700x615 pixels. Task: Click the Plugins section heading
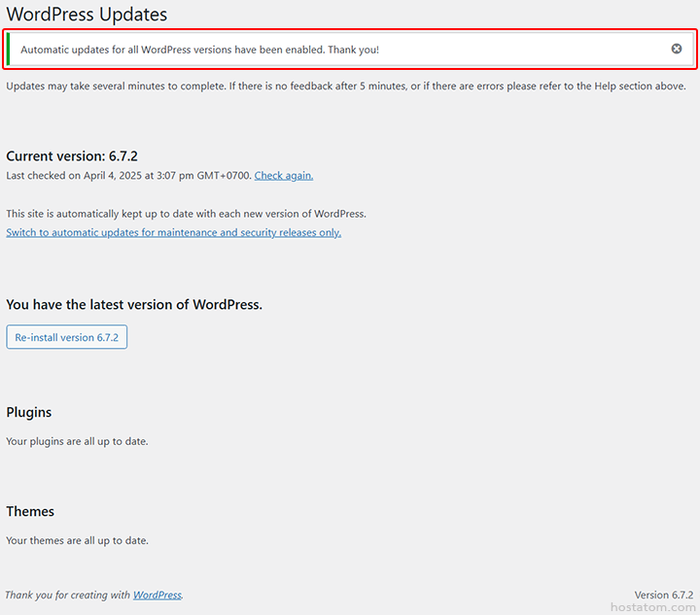click(x=29, y=413)
